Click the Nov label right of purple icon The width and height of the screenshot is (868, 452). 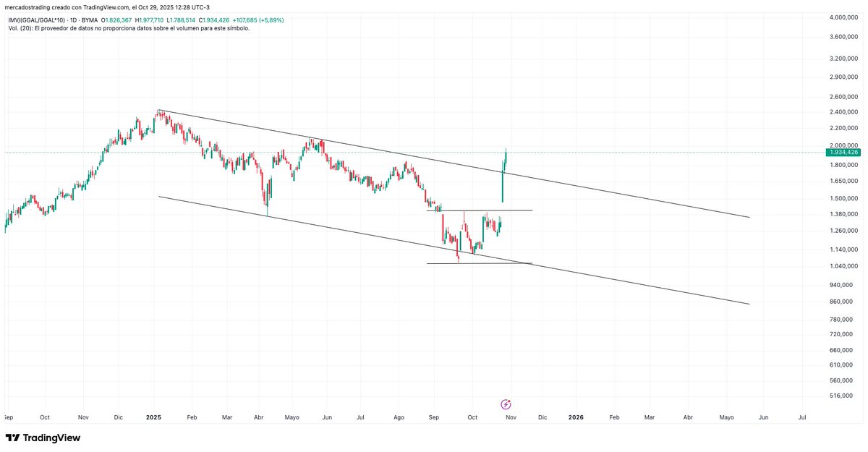tap(511, 417)
